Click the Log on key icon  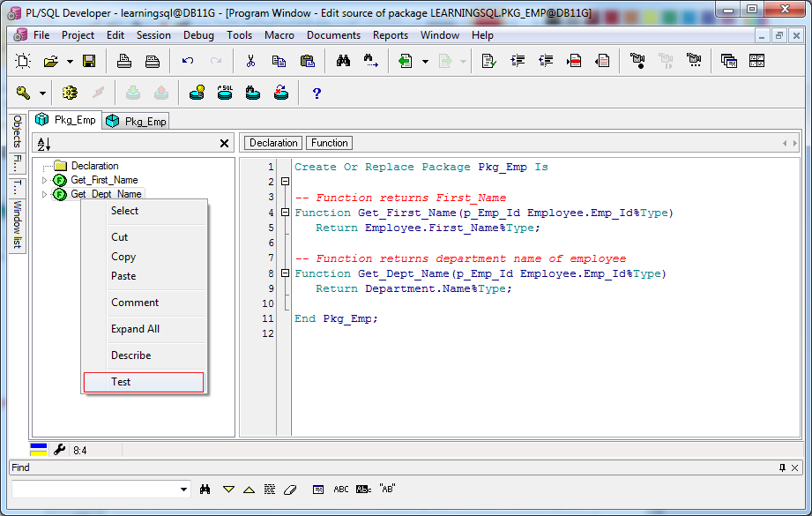click(x=23, y=93)
